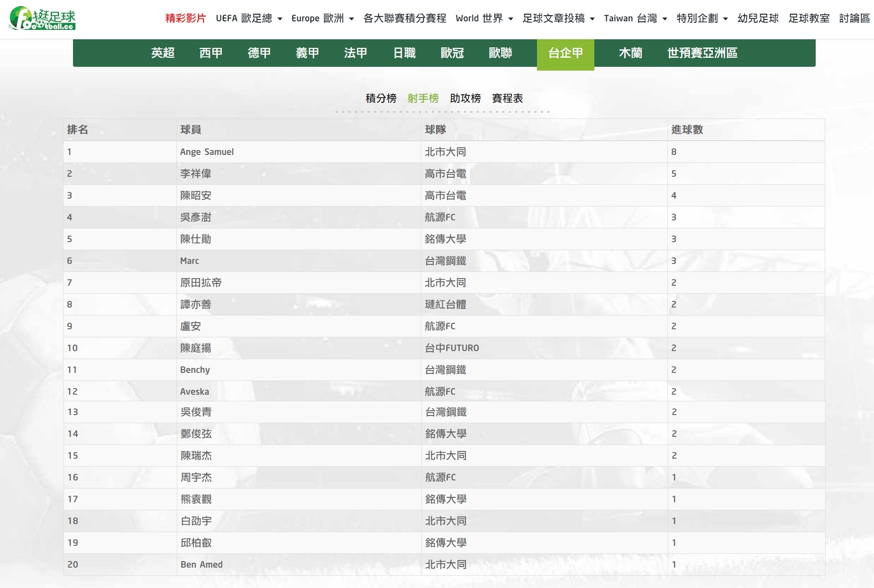Open the 賽程表 schedule view
This screenshot has width=874, height=588.
(508, 98)
